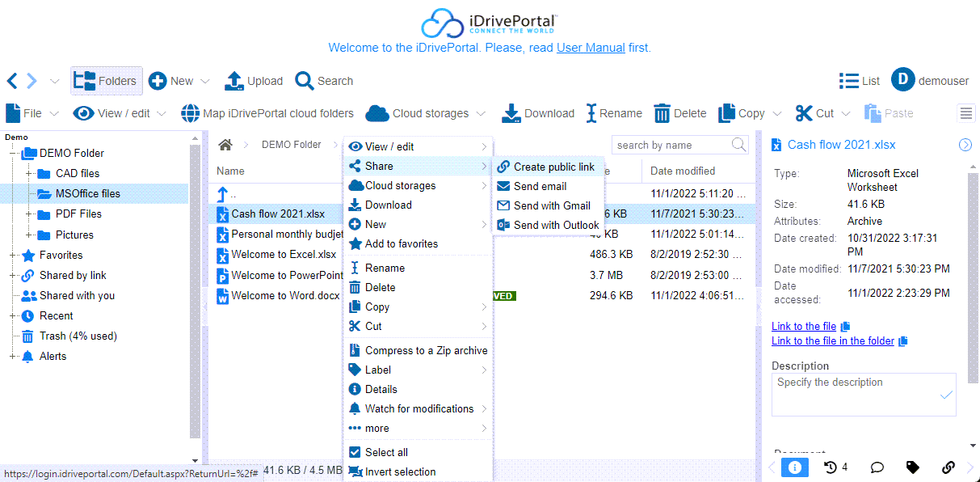The width and height of the screenshot is (980, 482).
Task: Open the comments icon in details panel
Action: tap(877, 467)
